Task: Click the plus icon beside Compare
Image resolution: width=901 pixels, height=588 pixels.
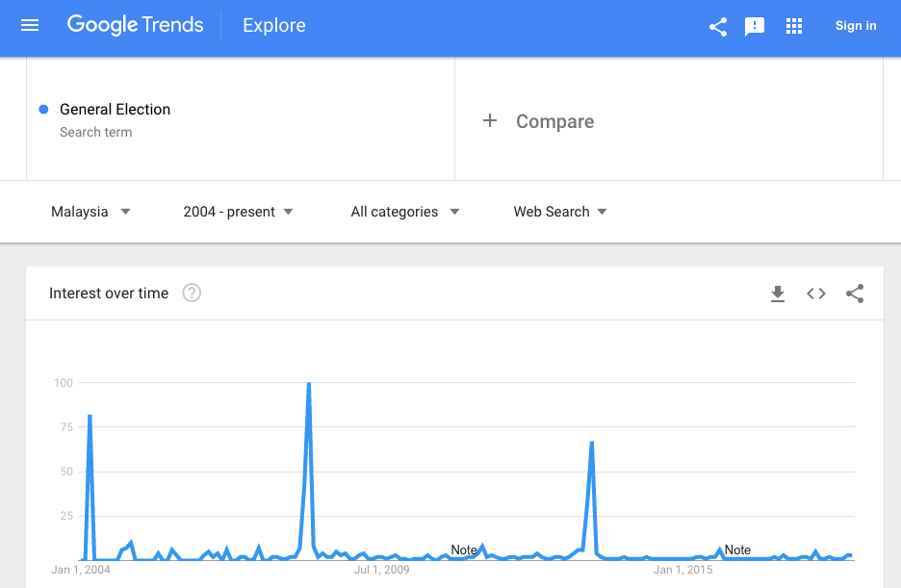Action: coord(490,120)
